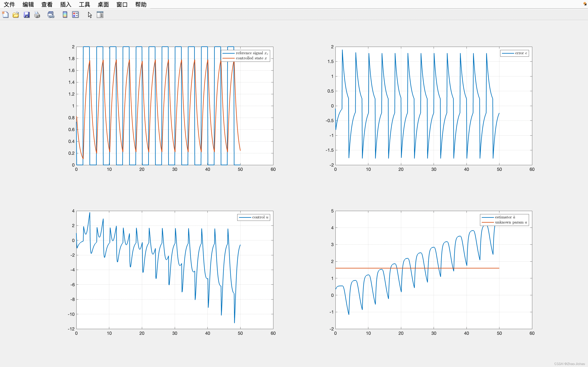Open the 工具 menu

coord(84,4)
